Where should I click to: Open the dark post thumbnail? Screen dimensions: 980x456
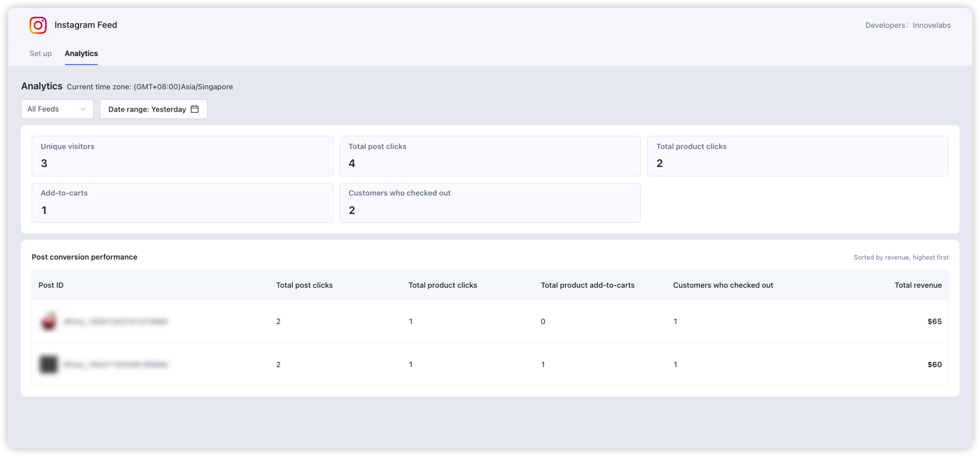(49, 364)
